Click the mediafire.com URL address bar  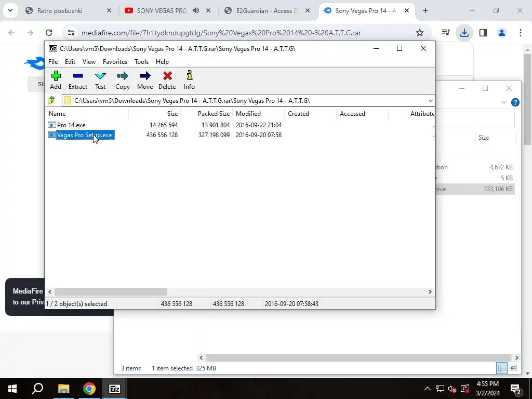pos(221,33)
